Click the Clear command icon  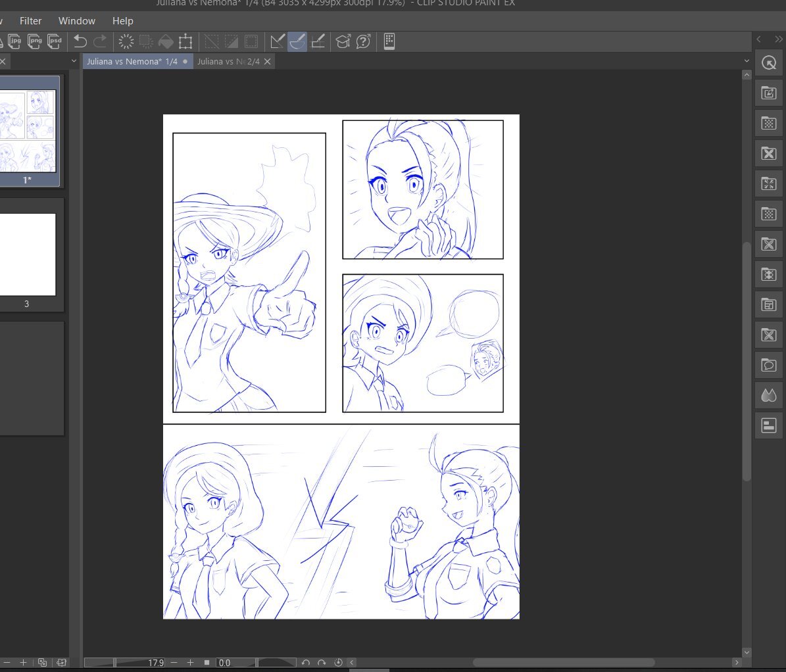tap(126, 41)
